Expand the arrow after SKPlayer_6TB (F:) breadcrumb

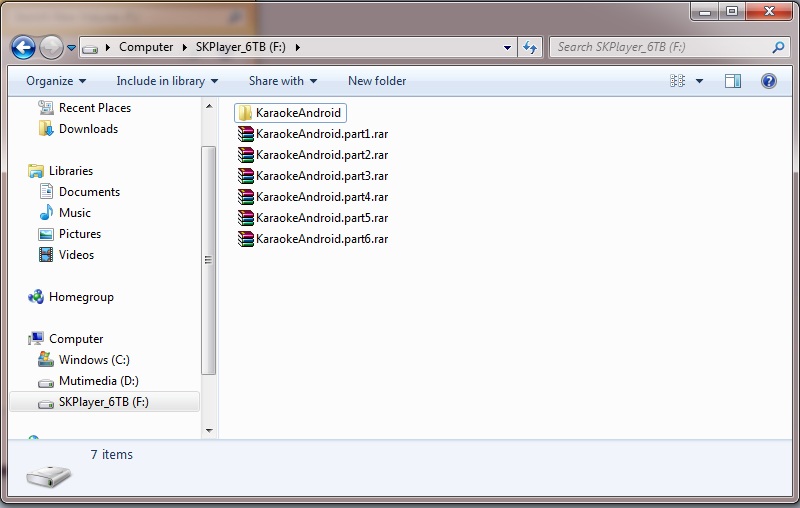tap(297, 47)
